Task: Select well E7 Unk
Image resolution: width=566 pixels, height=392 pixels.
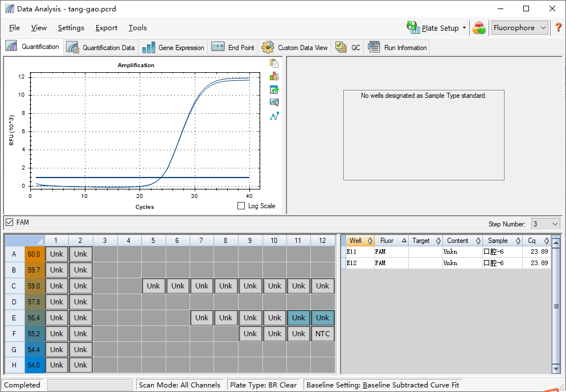Action: click(202, 317)
